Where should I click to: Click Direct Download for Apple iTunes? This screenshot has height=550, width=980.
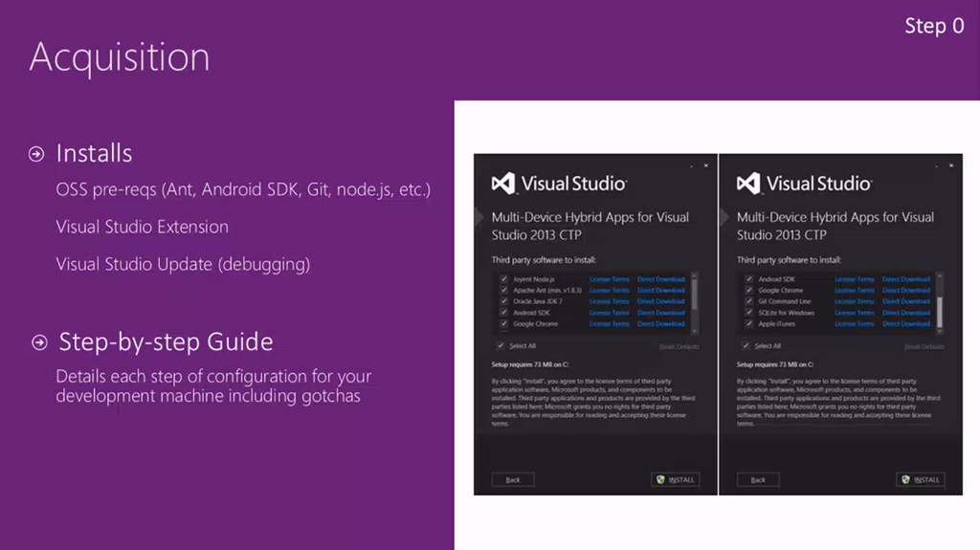[x=905, y=323]
